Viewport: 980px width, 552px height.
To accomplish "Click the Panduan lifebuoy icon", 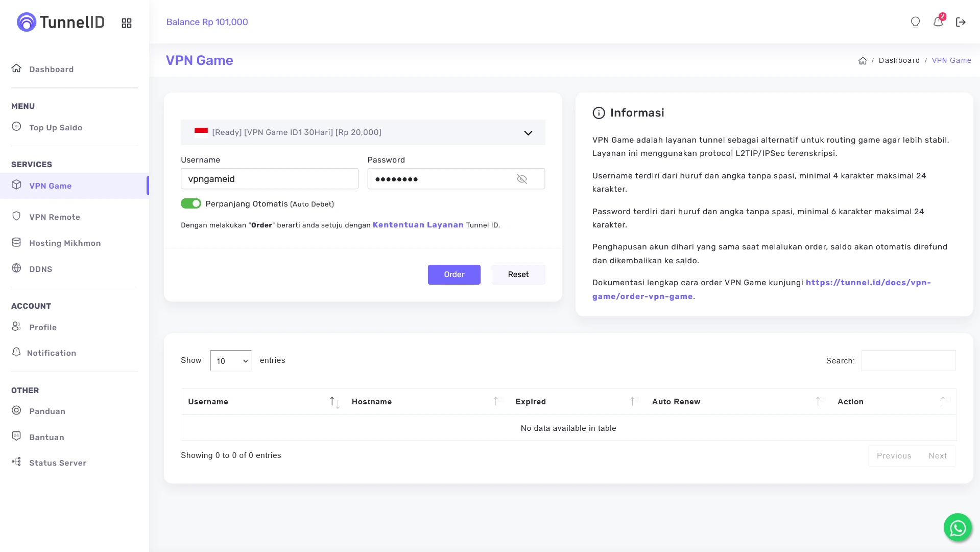I will click(16, 410).
